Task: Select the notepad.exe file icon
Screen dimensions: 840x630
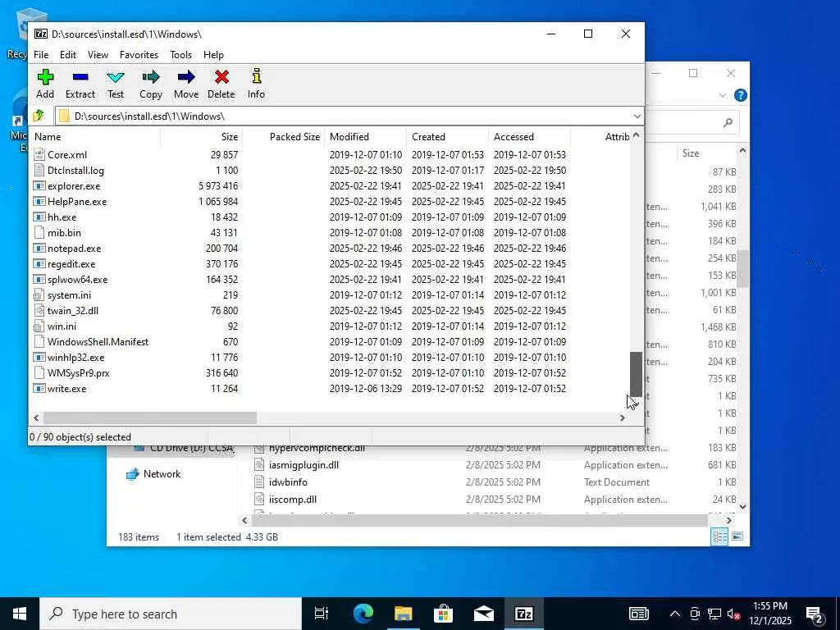Action: (39, 248)
